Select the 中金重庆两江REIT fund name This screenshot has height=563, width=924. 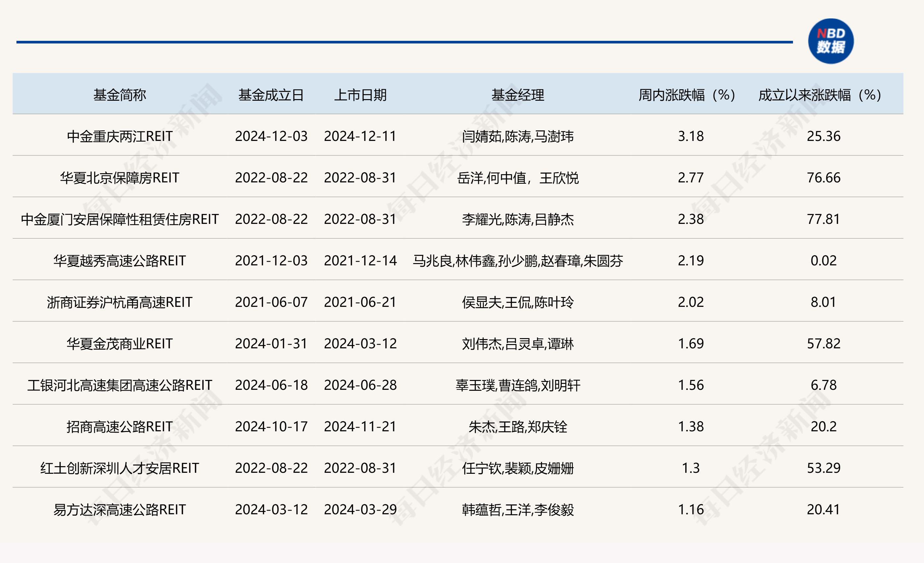[119, 136]
